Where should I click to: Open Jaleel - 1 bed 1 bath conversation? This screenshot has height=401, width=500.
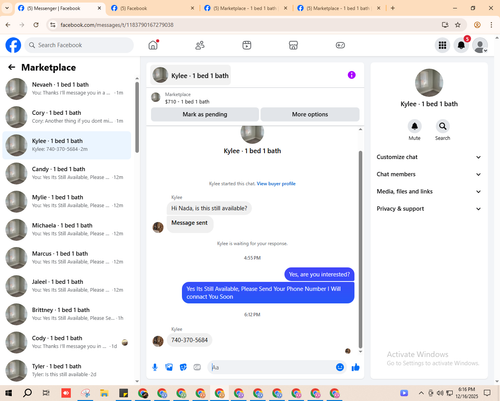point(67,286)
